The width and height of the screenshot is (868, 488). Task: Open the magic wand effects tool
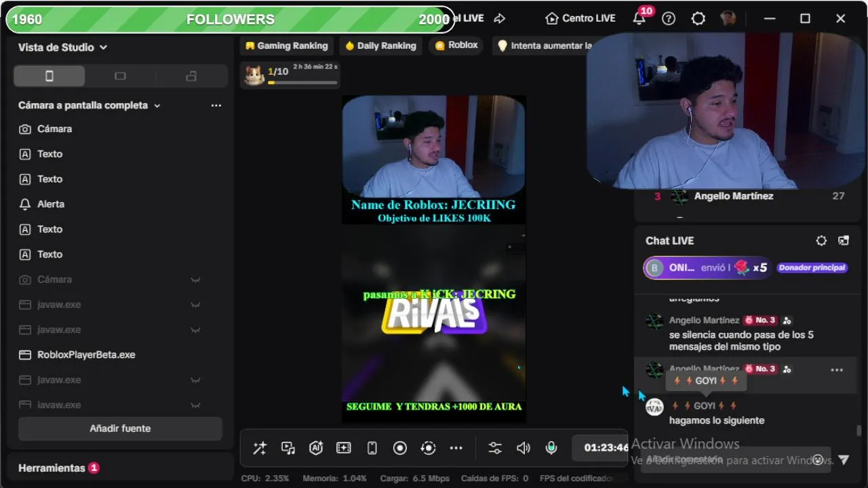pyautogui.click(x=260, y=448)
